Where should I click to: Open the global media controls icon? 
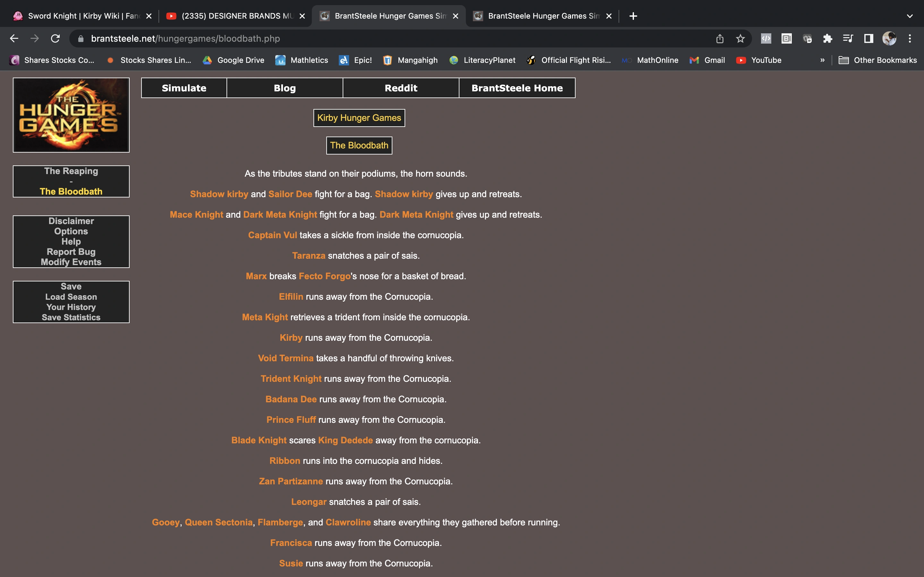[848, 38]
